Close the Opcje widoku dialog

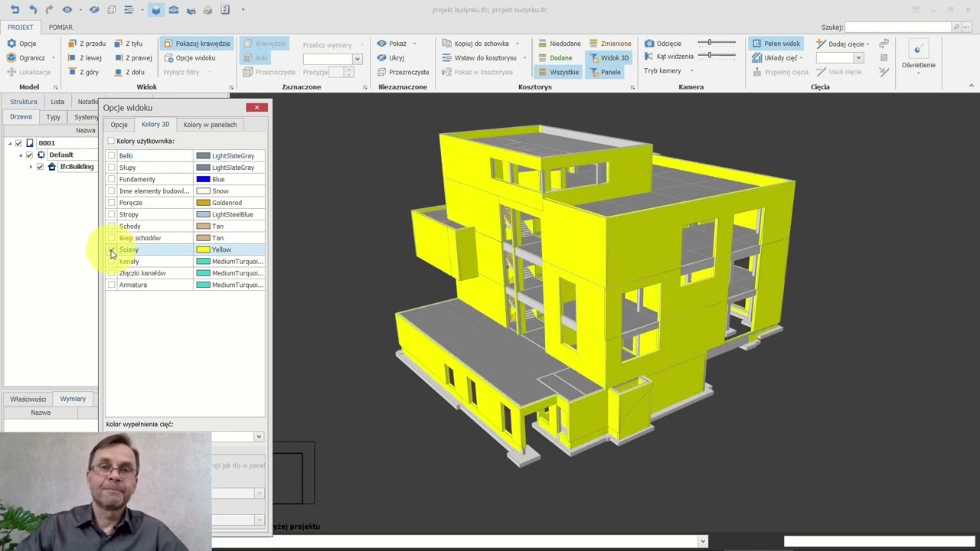(x=257, y=107)
